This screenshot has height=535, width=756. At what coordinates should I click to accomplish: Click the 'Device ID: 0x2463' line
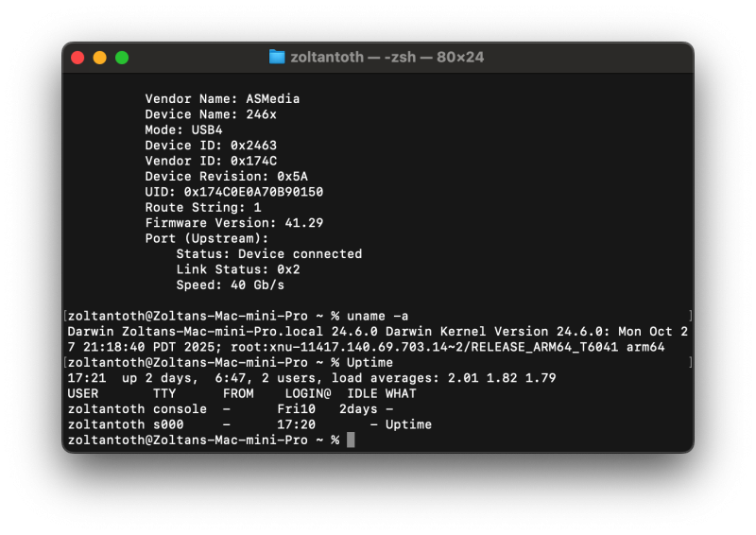211,146
